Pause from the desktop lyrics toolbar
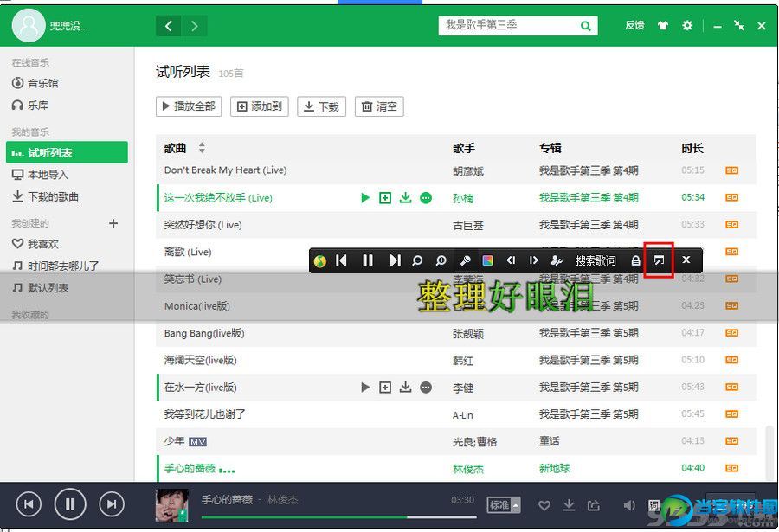Viewport: 779px width, 532px height. pos(368,260)
